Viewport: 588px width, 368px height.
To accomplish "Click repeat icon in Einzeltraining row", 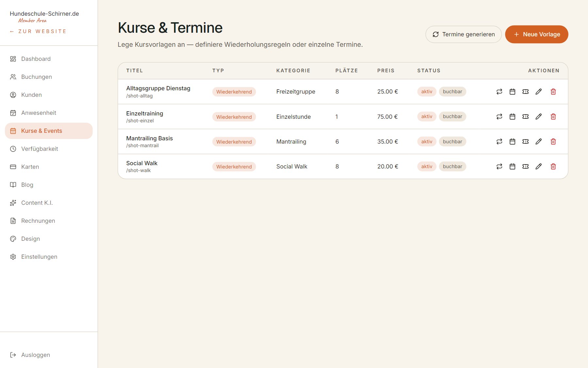I will pos(499,116).
